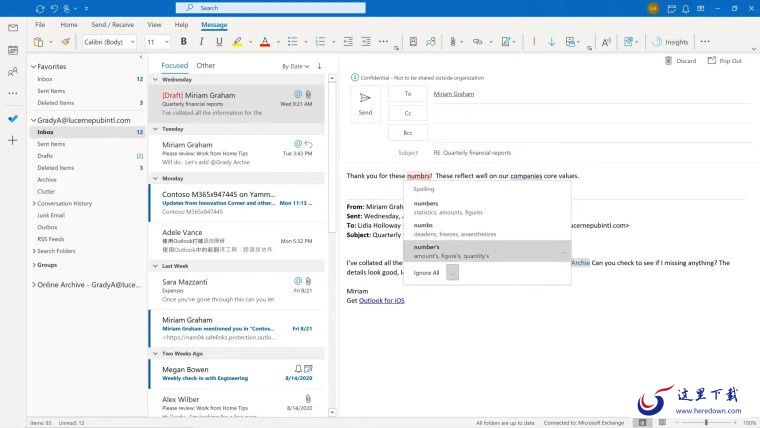Click the Increase Indent icon
The image size is (760, 428).
(366, 42)
